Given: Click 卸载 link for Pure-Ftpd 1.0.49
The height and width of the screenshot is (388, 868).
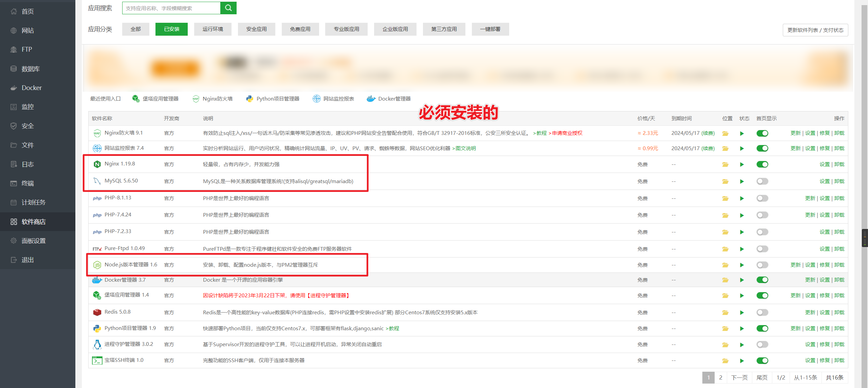Looking at the screenshot, I should (839, 249).
